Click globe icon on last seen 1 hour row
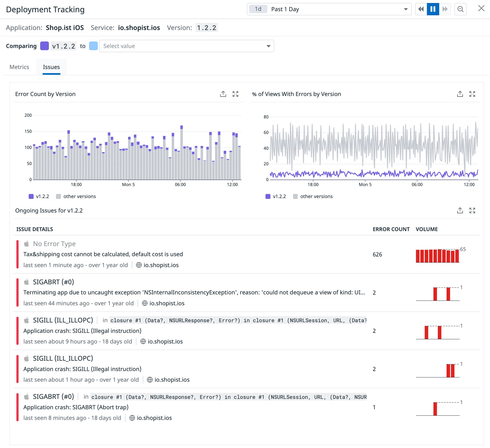The height and width of the screenshot is (448, 490). (150, 380)
